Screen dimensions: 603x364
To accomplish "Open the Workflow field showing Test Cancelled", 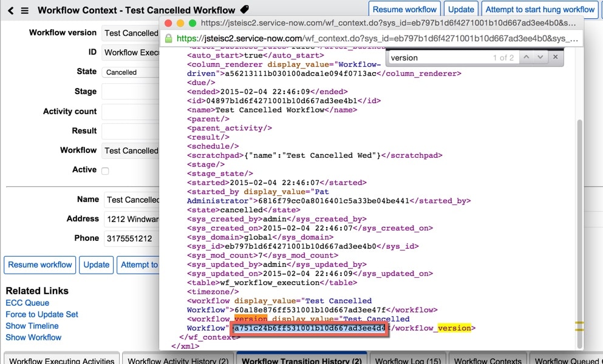I will coord(131,150).
